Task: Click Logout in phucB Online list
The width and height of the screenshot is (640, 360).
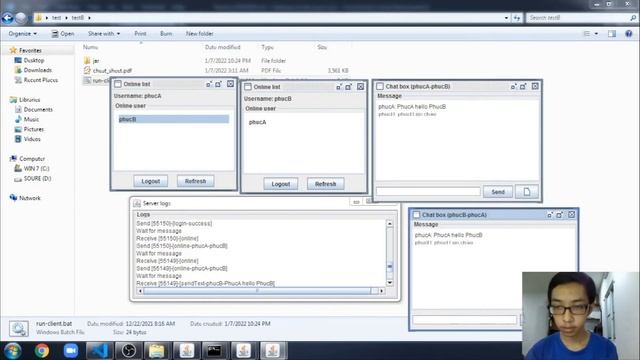Action: (x=280, y=184)
